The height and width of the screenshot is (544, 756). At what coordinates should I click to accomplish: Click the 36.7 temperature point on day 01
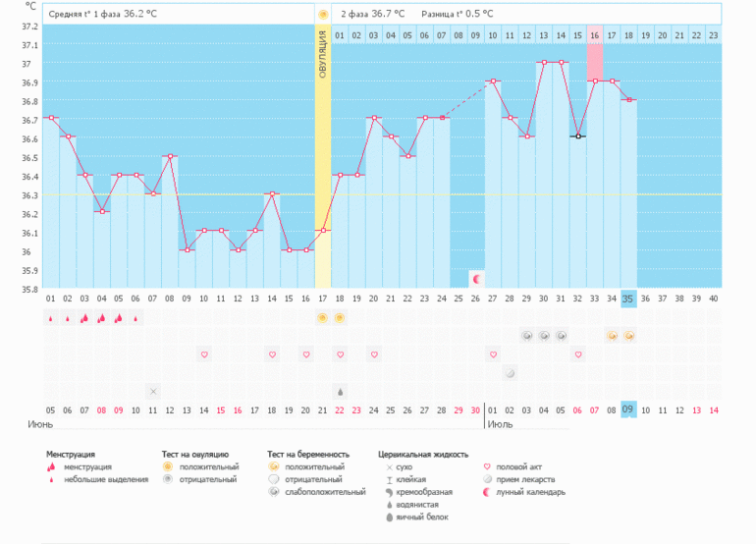[49, 118]
